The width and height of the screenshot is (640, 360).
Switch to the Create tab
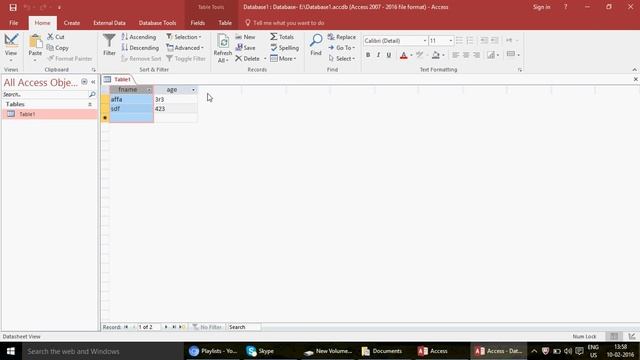[72, 23]
